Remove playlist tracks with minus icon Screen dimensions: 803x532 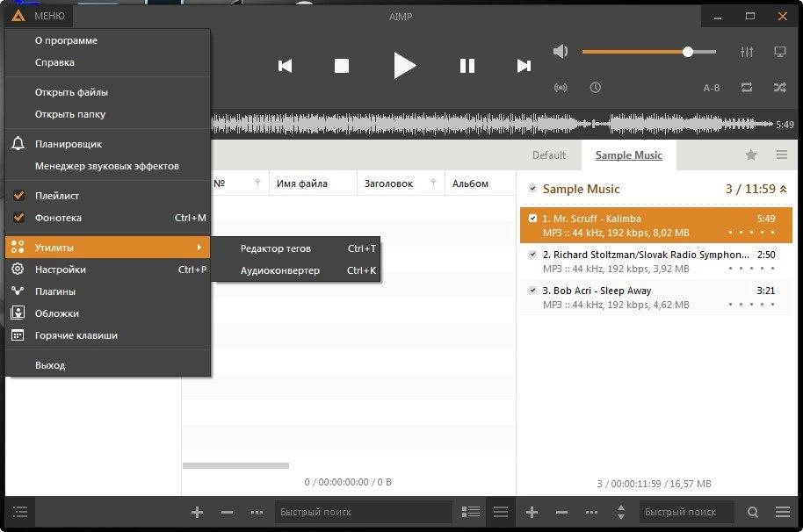point(561,512)
